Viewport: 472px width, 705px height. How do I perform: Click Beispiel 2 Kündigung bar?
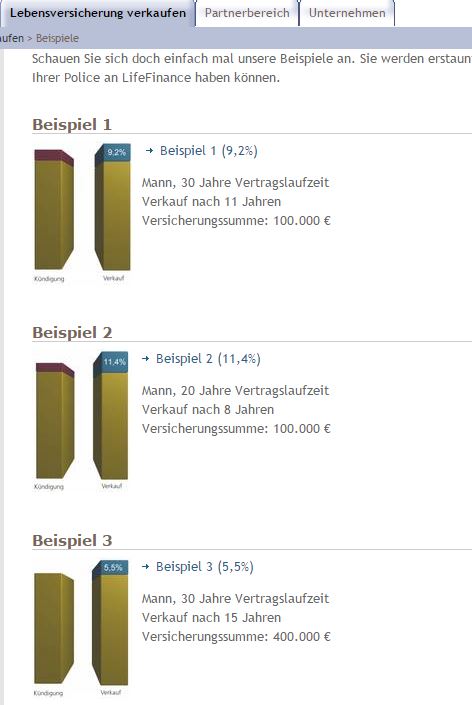pyautogui.click(x=55, y=420)
